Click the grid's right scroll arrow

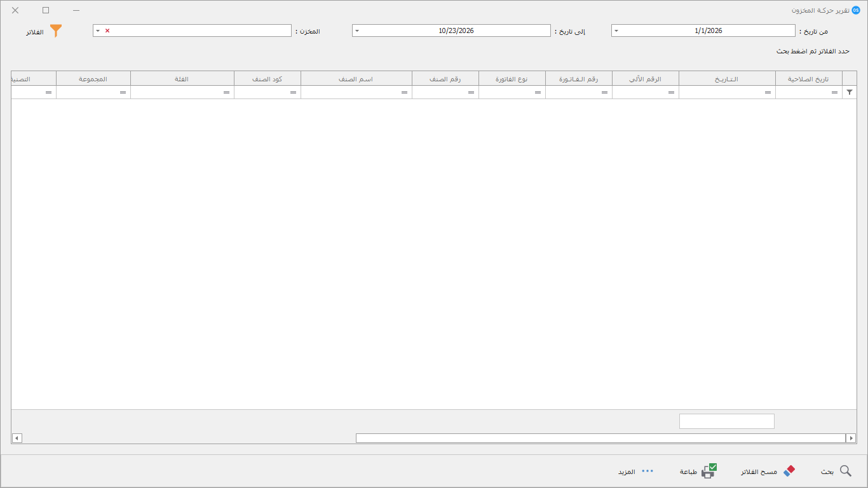pyautogui.click(x=851, y=438)
